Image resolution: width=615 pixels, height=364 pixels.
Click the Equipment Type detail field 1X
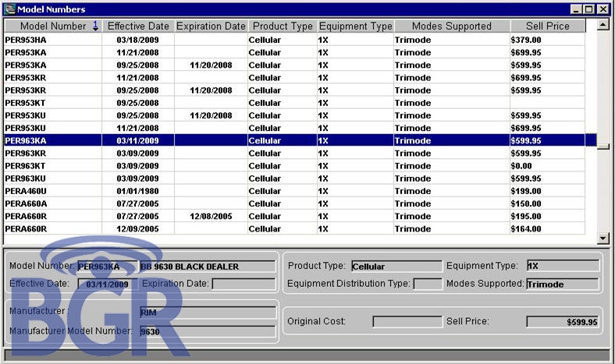563,266
